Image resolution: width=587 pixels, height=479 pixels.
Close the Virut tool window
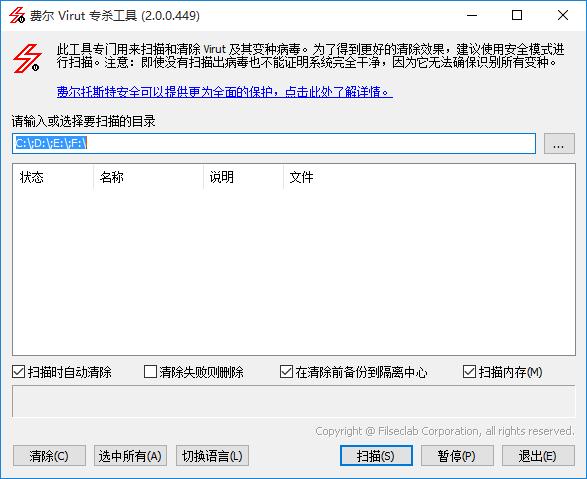(x=563, y=15)
